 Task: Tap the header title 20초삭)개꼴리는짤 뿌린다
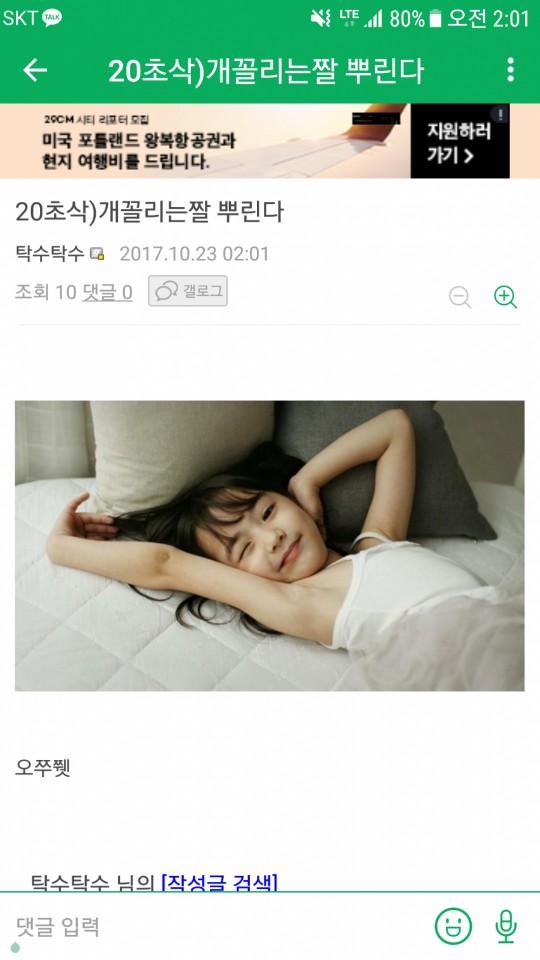pos(266,71)
